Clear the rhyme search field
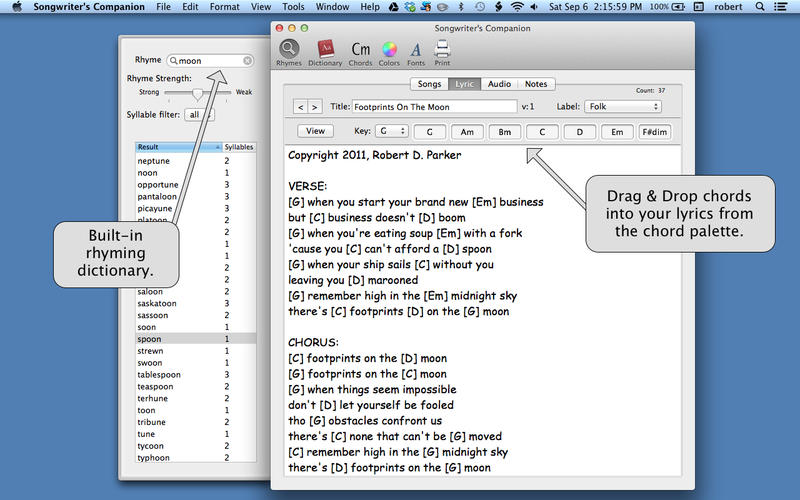The image size is (800, 500). tap(247, 61)
